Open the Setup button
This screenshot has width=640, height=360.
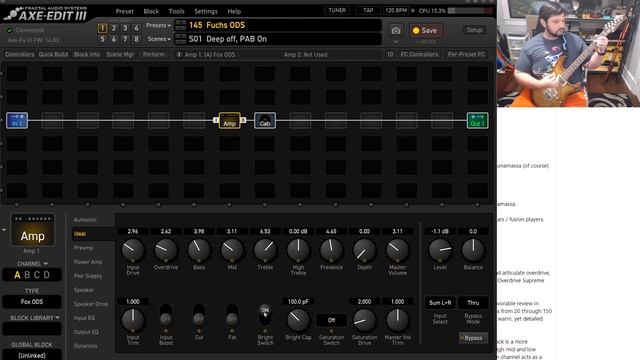[x=474, y=30]
